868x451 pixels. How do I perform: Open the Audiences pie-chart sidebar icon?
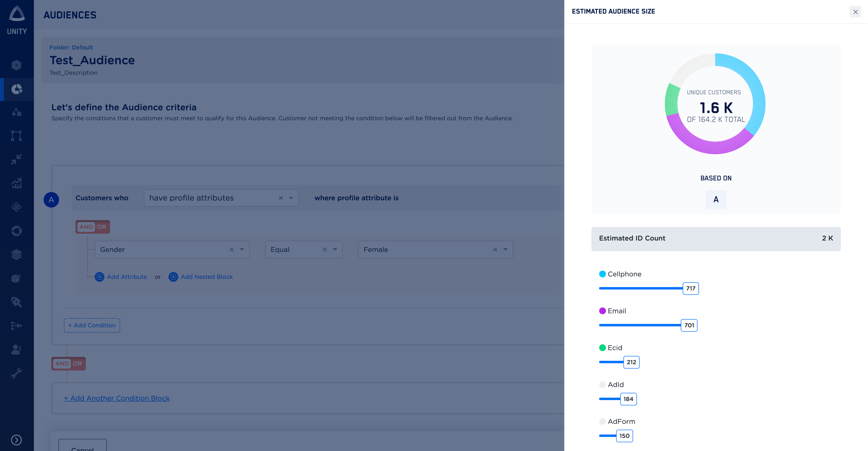point(16,89)
